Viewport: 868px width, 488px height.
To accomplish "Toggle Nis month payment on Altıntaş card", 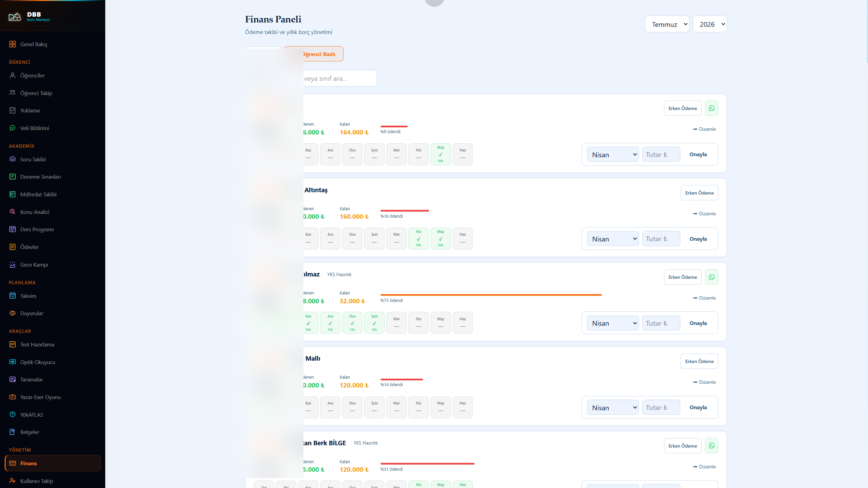I will click(x=419, y=238).
